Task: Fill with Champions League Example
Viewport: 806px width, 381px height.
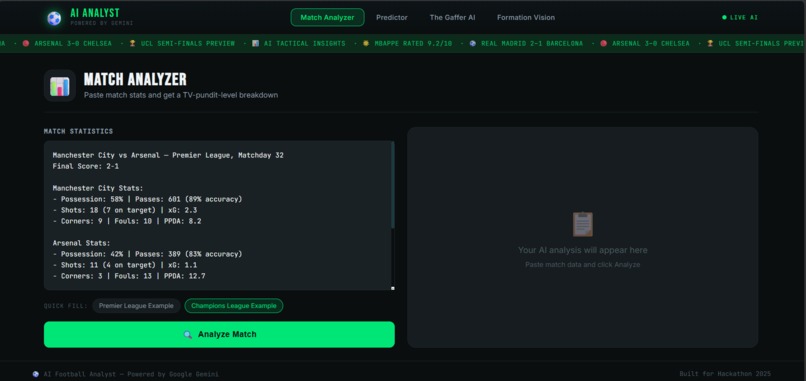Action: point(234,306)
